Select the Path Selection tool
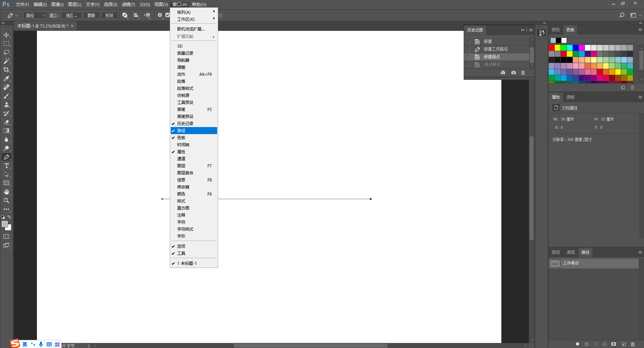Screen dimensions: 644x348 (x=6, y=174)
